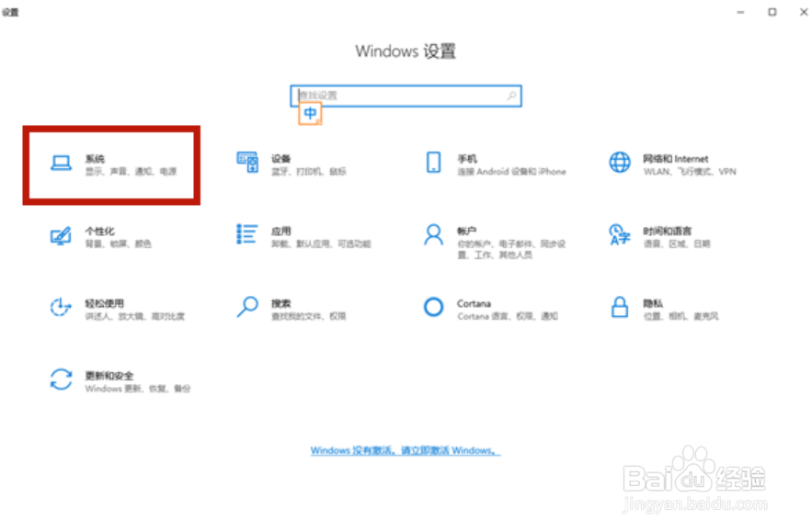Open the Personalization (个性化) pen icon
The height and width of the screenshot is (532, 812).
61,236
